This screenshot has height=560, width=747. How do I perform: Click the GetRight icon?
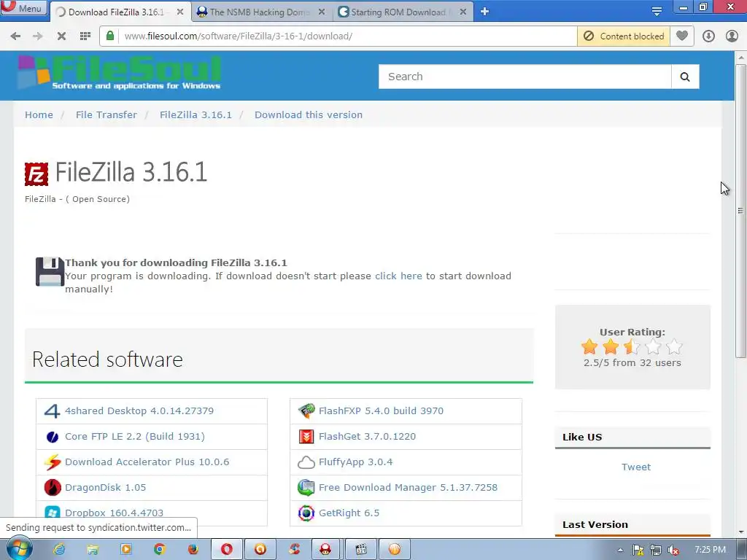point(306,513)
